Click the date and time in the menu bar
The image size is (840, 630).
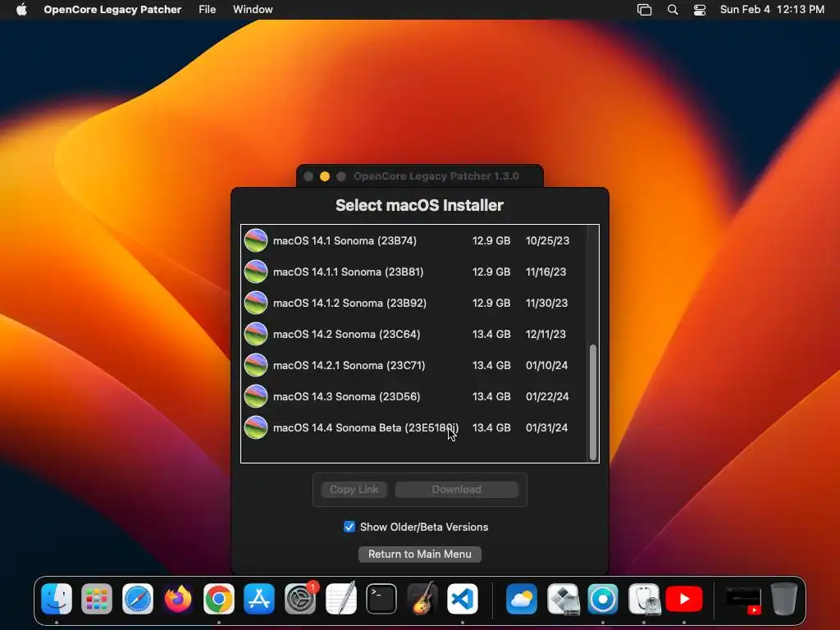point(772,9)
